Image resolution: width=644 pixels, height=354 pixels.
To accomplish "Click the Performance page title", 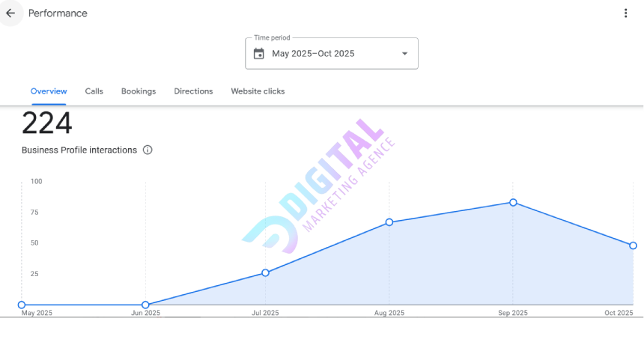I will coord(58,13).
